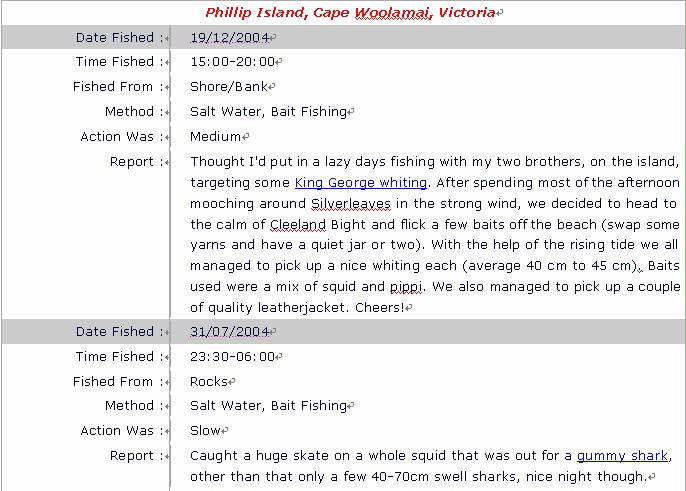Open the King George whiting link
686x491 pixels.
pos(360,182)
